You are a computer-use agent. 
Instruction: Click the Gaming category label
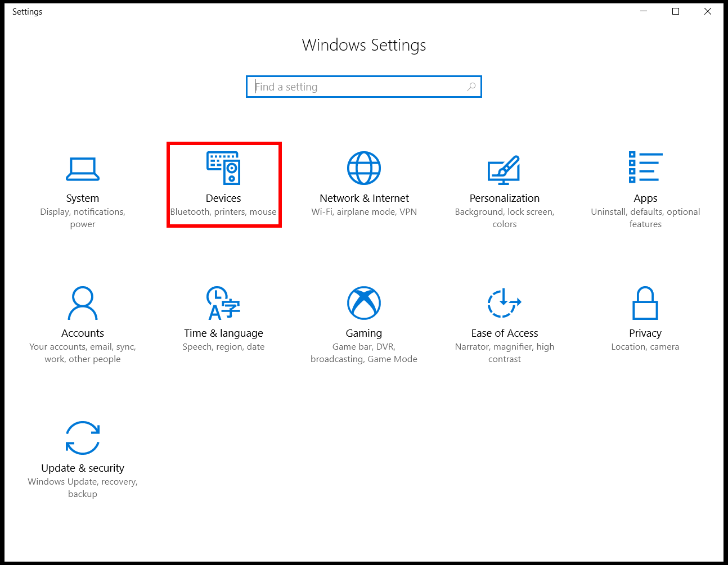tap(364, 333)
